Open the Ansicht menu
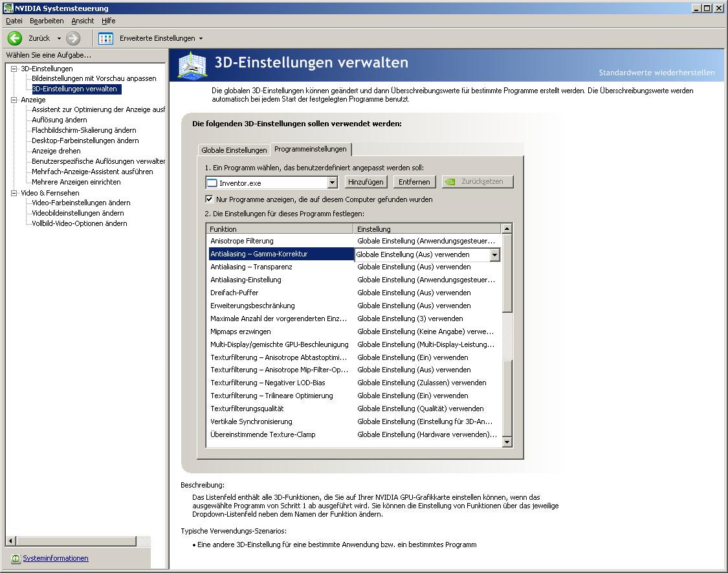 tap(83, 21)
